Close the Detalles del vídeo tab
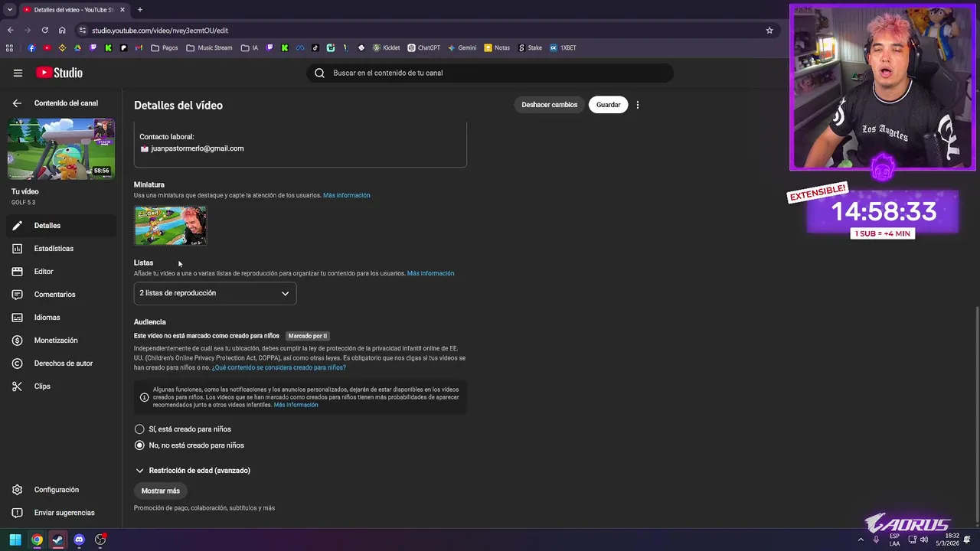This screenshot has height=551, width=980. pos(122,10)
